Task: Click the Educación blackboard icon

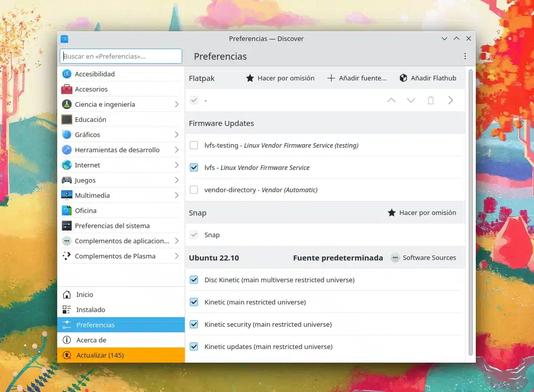Action: [67, 119]
